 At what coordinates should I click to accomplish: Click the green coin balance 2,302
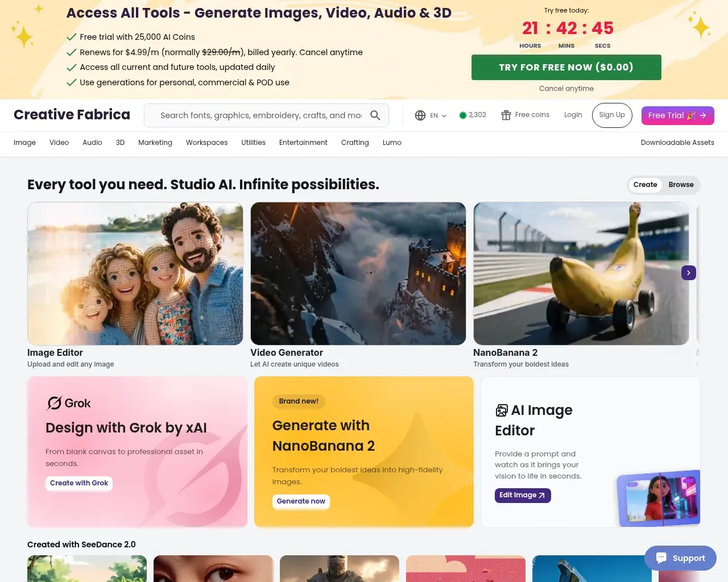[473, 115]
